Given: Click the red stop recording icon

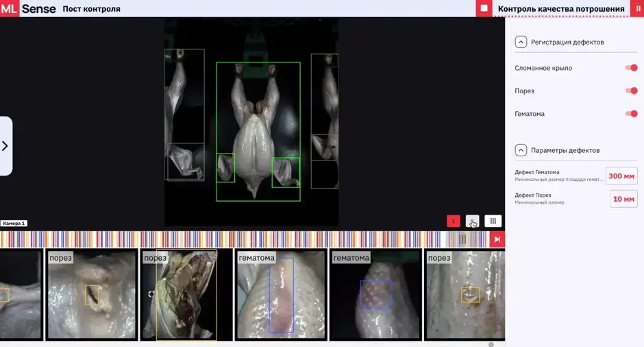Looking at the screenshot, I should point(484,8).
